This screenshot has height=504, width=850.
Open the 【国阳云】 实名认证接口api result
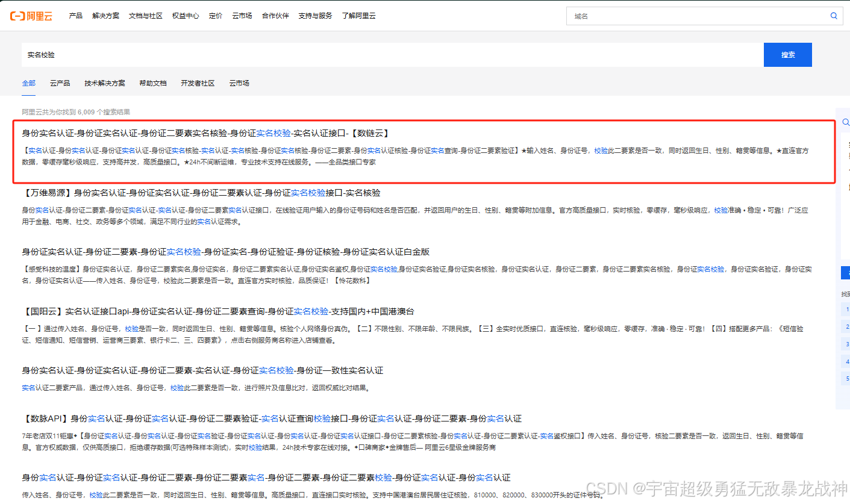pyautogui.click(x=218, y=311)
